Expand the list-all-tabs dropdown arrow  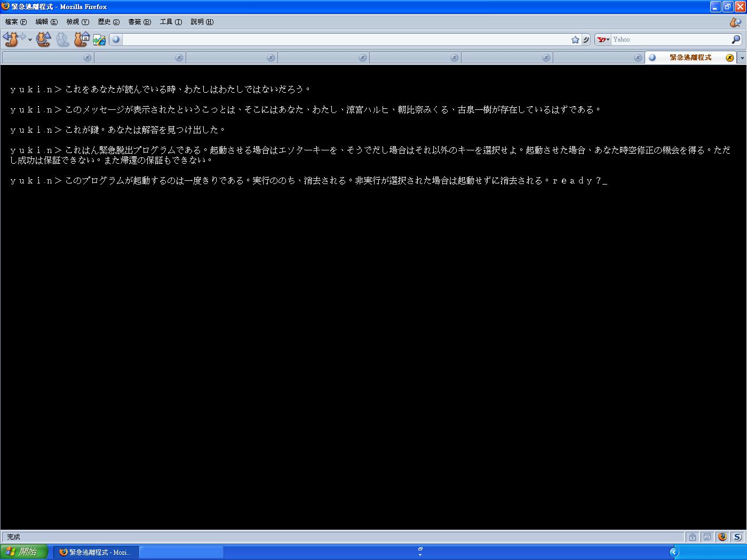[x=741, y=58]
